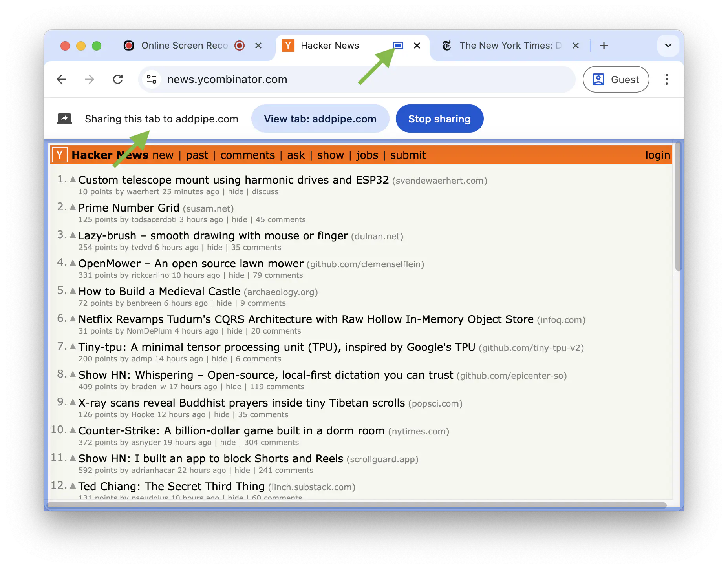Viewport: 728px width, 569px height.
Task: Open How to Build a Medieval Castle
Action: click(159, 291)
